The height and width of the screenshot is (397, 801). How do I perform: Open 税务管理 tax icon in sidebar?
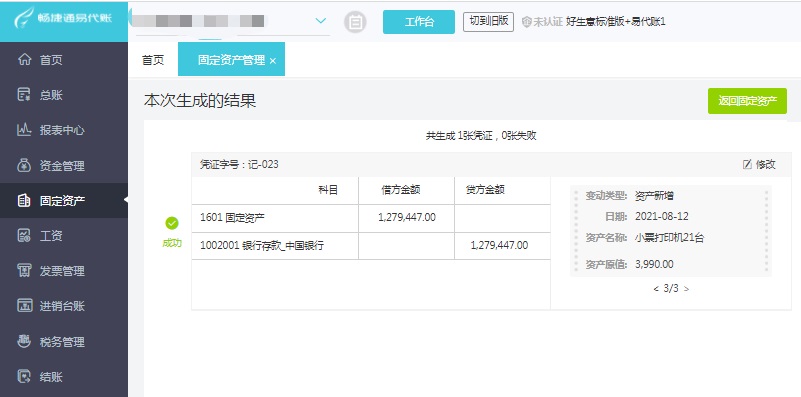[x=24, y=341]
